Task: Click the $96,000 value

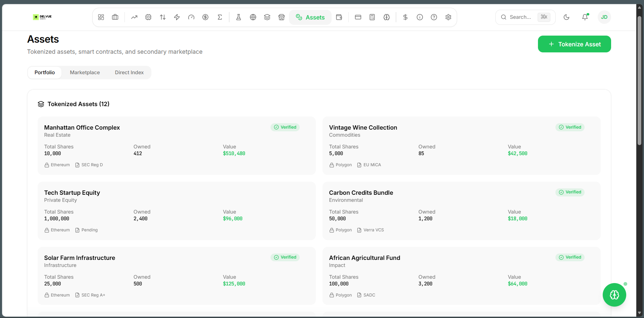Action: click(x=233, y=219)
